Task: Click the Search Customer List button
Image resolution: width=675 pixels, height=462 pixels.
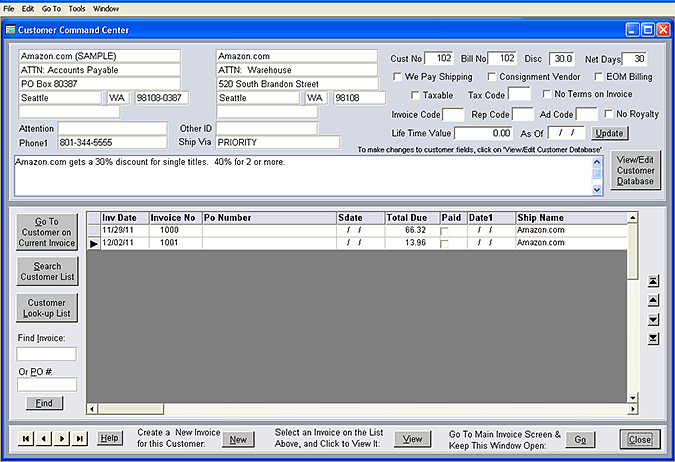Action: click(x=47, y=271)
